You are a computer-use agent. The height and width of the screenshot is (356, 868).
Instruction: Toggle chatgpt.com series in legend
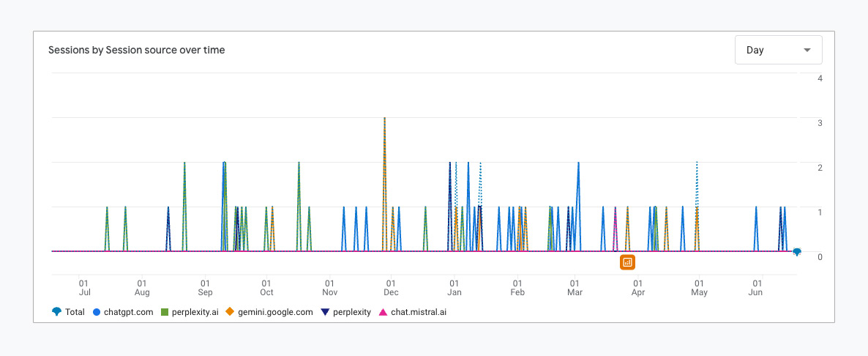(128, 312)
